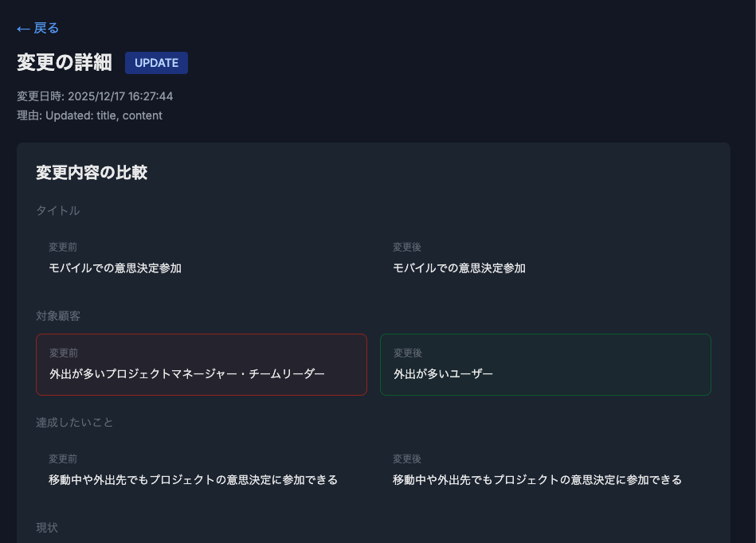Viewport: 756px width, 543px height.
Task: Click the 現状 section label
Action: pyautogui.click(x=45, y=528)
